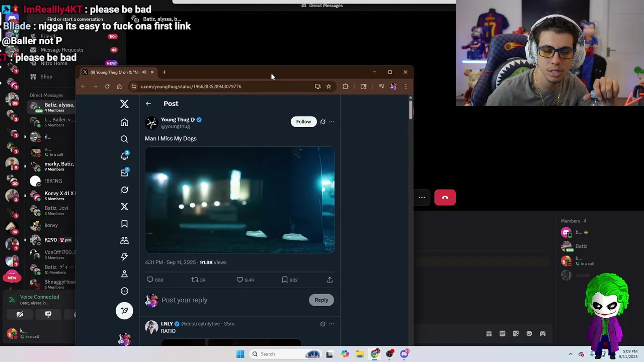Open Chrome profile avatar
644x362 pixels.
[393, 86]
